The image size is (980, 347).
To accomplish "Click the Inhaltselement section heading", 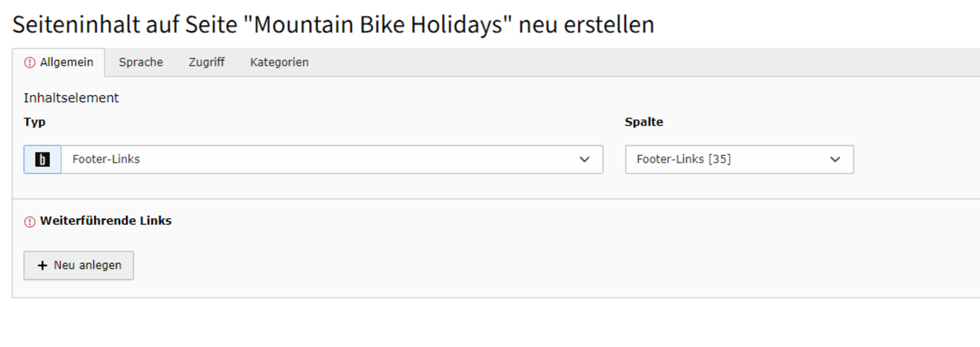I will point(71,98).
